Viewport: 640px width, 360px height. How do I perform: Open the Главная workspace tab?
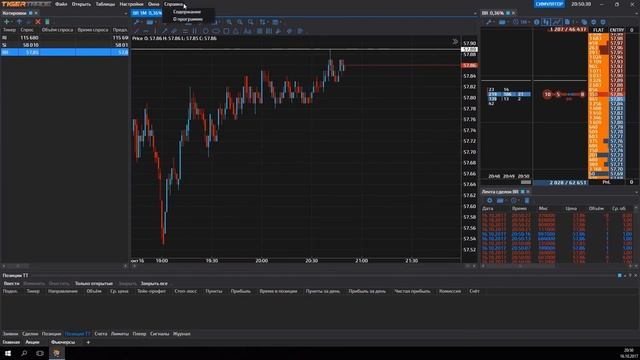11,342
